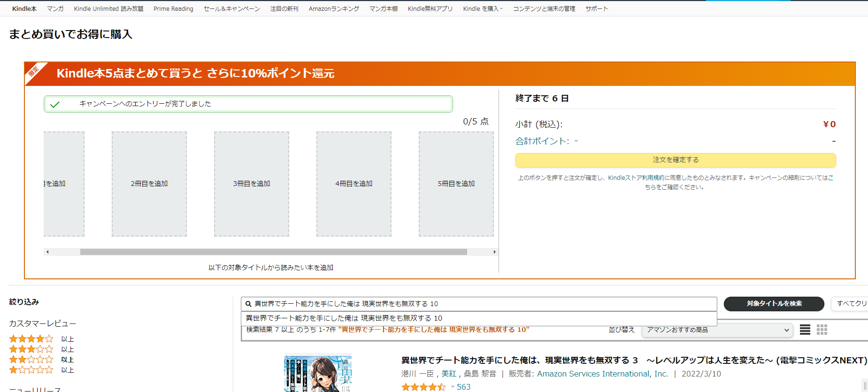This screenshot has height=392, width=868.
Task: Open author 桑島 黎音 link
Action: [x=480, y=374]
